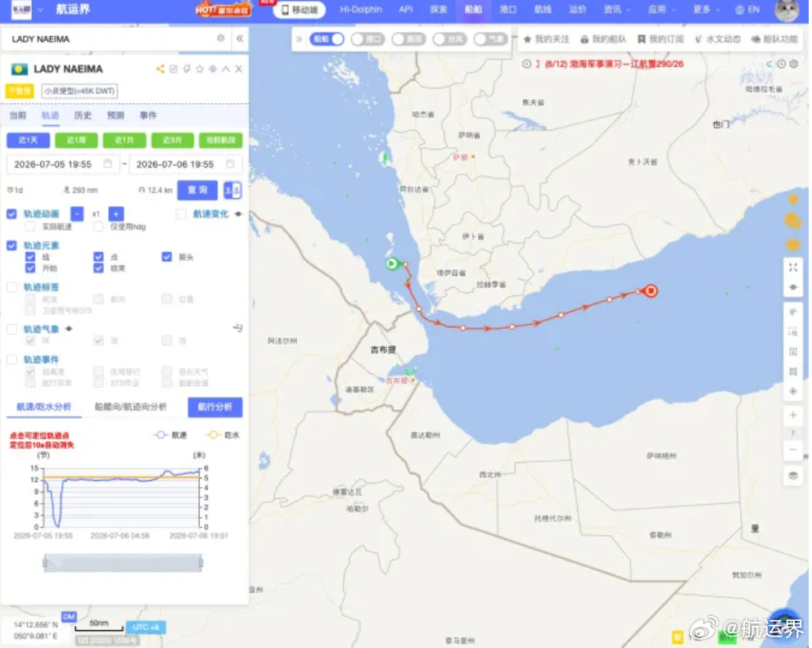This screenshot has height=648, width=812.
Task: Click the track compare icon beside 查询
Action: [x=232, y=190]
